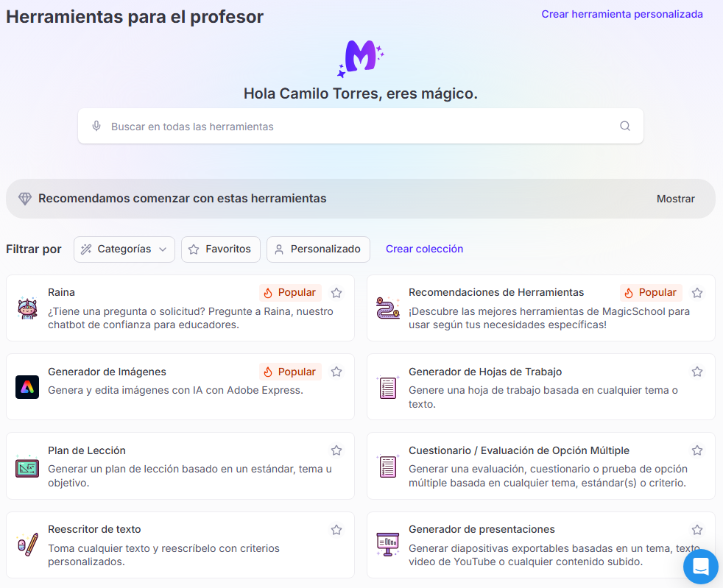Viewport: 723px width, 588px height.
Task: Filter tools by Personalizado
Action: (x=318, y=249)
